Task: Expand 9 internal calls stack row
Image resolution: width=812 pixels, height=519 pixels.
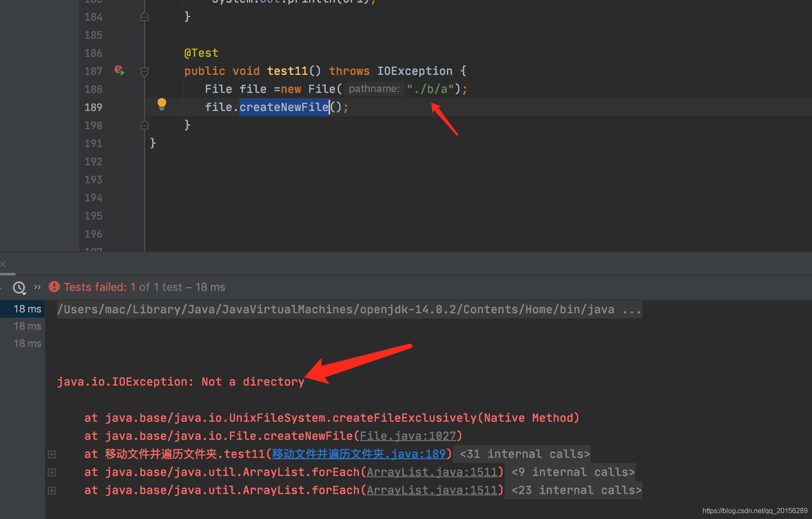Action: (x=52, y=472)
